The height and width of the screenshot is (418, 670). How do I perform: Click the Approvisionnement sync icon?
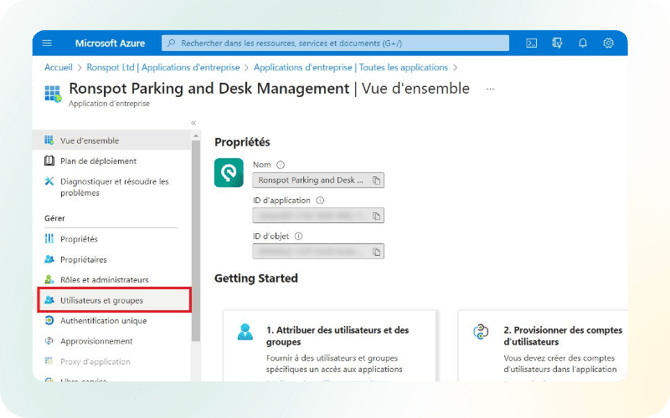[49, 341]
